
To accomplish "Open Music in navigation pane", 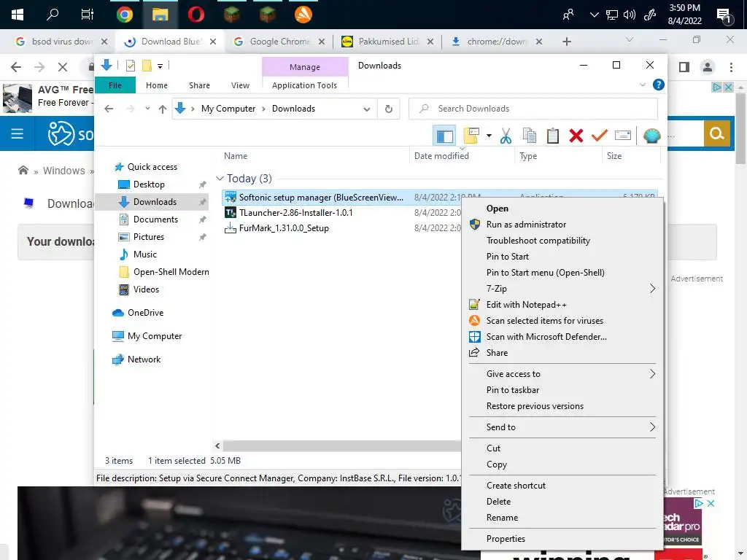I will (144, 254).
